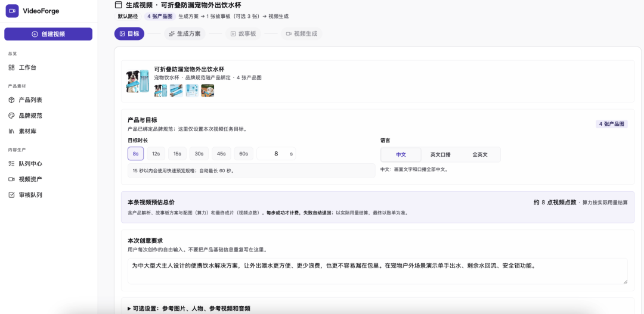Click the 约 8 点视频点数 estimate text
Image resolution: width=644 pixels, height=314 pixels.
[555, 203]
